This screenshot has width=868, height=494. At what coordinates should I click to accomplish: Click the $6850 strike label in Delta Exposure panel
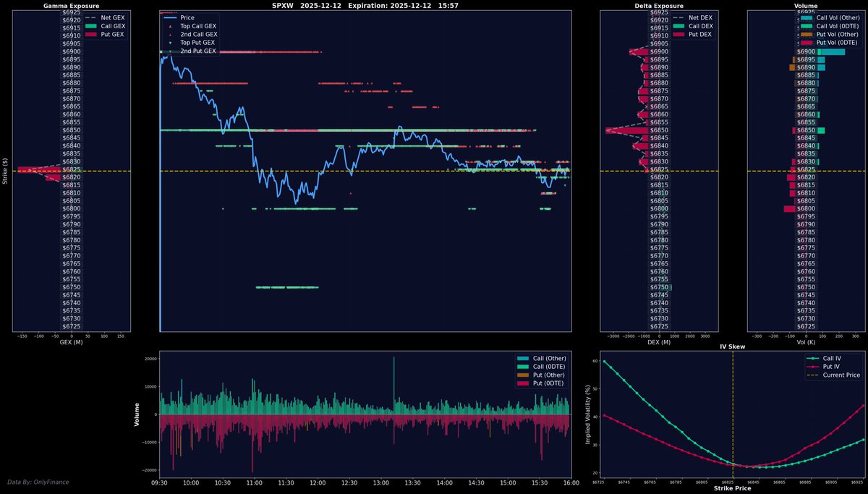[x=659, y=130]
